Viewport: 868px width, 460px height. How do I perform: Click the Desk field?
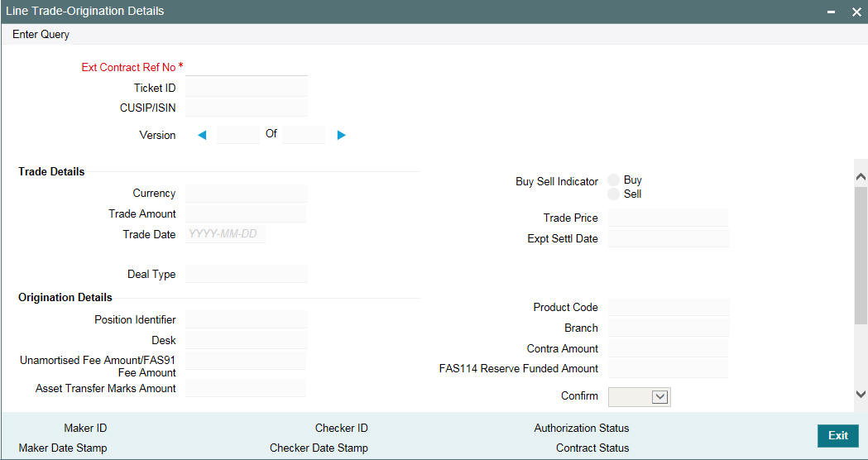(x=246, y=340)
